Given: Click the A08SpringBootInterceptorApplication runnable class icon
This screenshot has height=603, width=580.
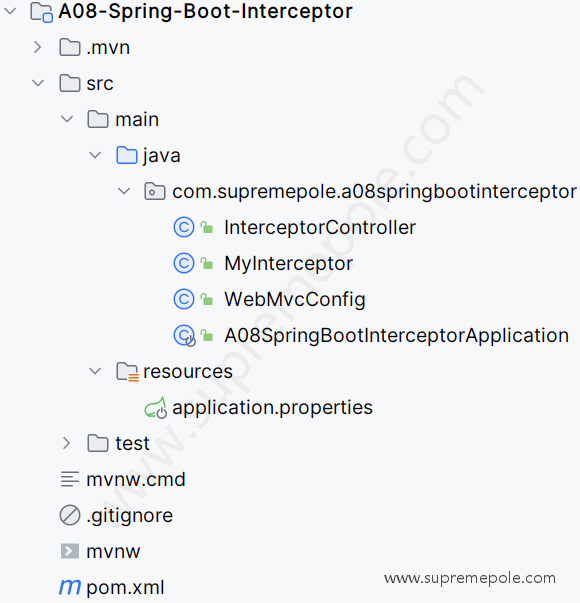Looking at the screenshot, I should click(x=185, y=336).
